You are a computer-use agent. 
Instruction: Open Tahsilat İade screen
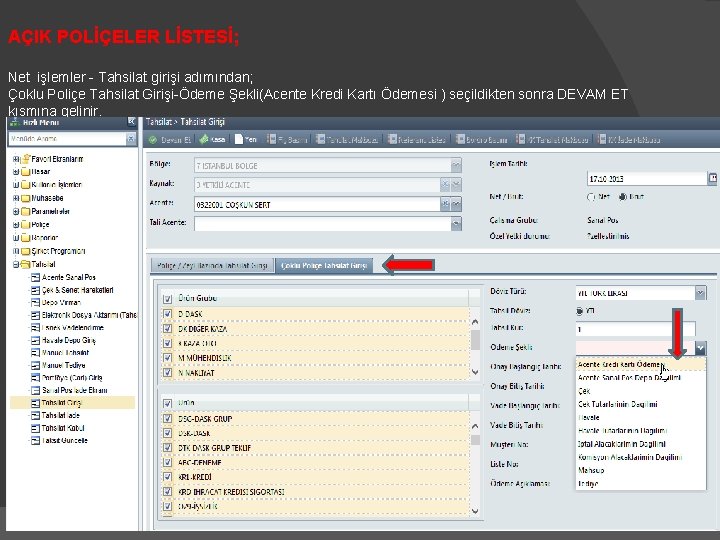pyautogui.click(x=56, y=416)
